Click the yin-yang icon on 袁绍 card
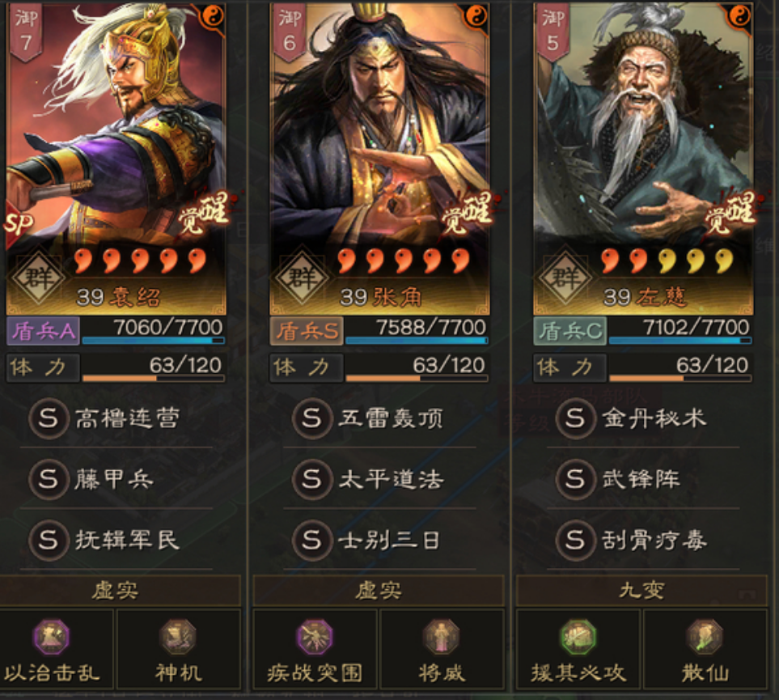 click(214, 17)
